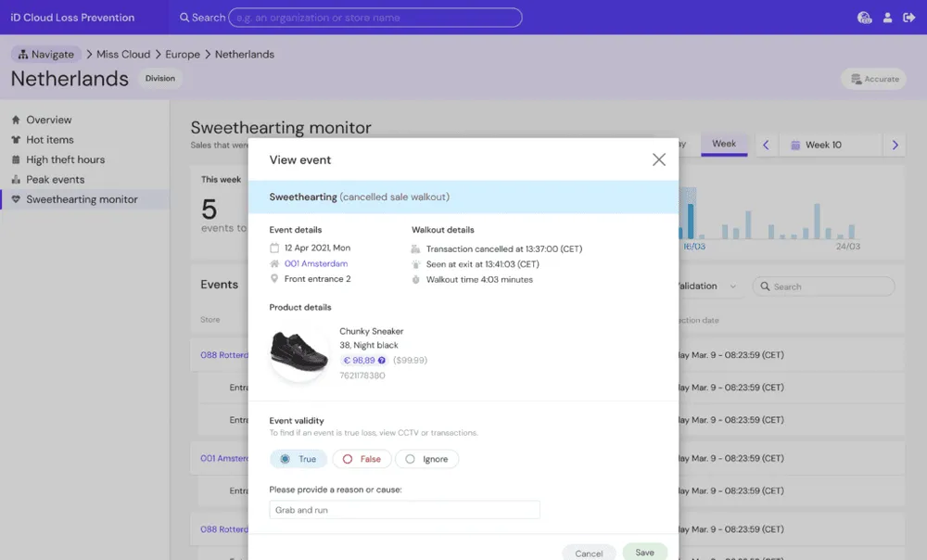Click the magnifier icon in Events search
This screenshot has height=560, width=927.
click(x=765, y=286)
